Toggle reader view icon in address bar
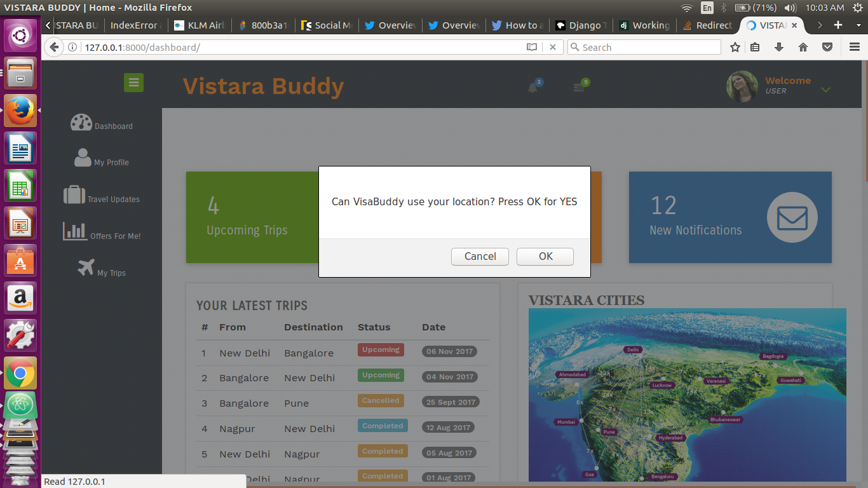868x488 pixels. pos(532,47)
